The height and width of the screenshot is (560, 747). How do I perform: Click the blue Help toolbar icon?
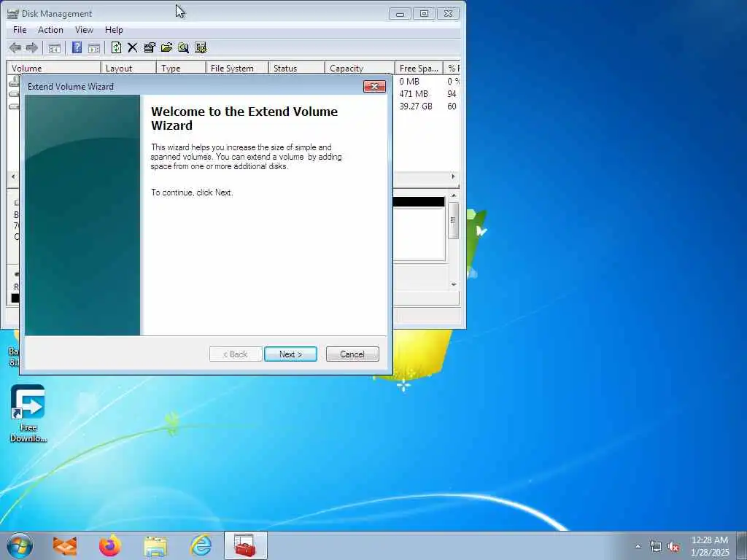(77, 47)
